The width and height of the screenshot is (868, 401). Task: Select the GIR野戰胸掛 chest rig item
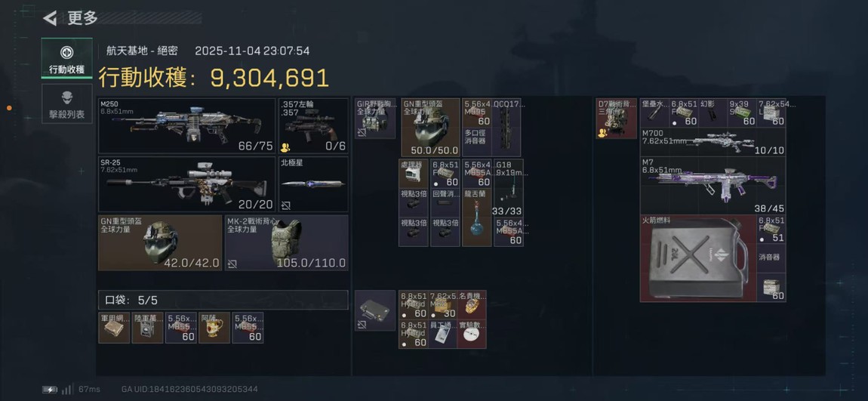375,119
